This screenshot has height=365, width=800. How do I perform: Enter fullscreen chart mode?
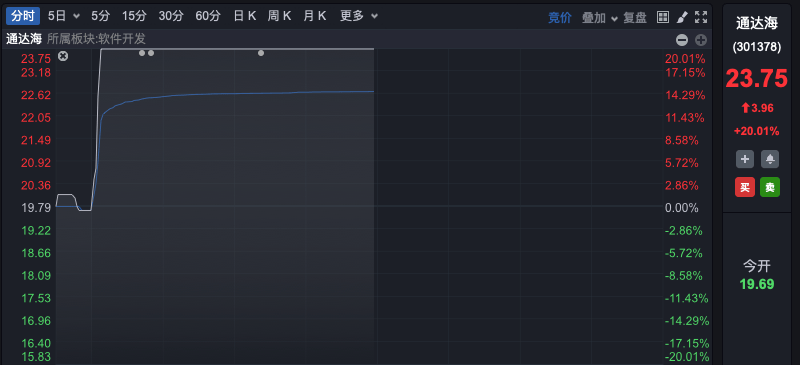(x=702, y=17)
